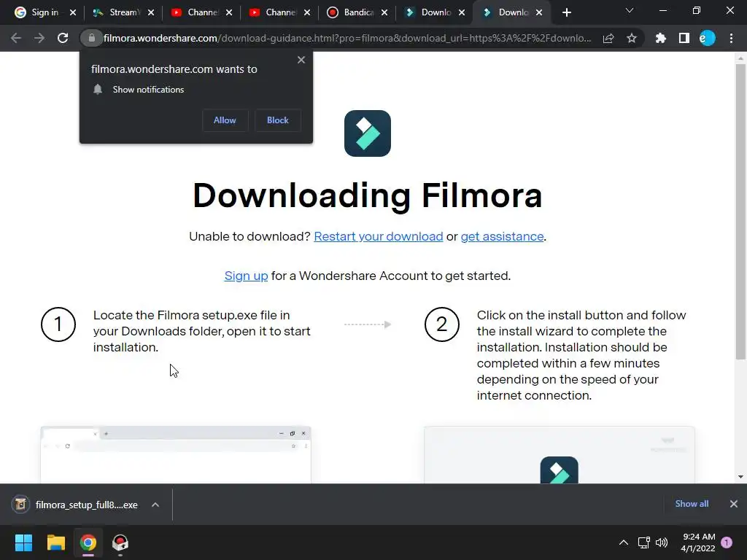The image size is (747, 560).
Task: Click the Restart your download link
Action: [x=379, y=237]
